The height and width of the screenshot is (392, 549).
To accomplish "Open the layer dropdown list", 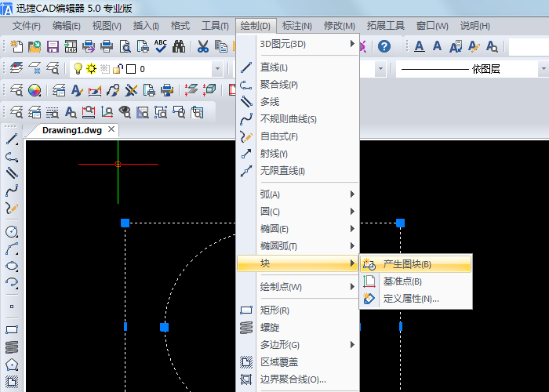I will click(380, 69).
